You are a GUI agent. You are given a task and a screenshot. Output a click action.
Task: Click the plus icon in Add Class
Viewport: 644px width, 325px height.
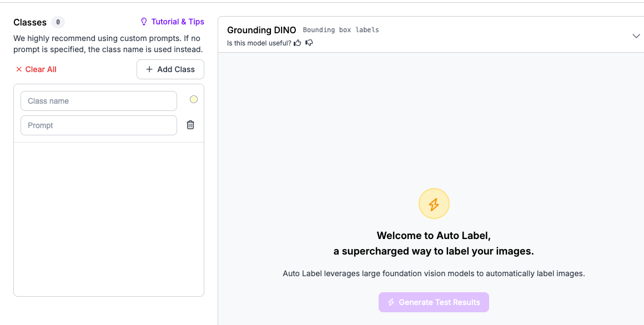pyautogui.click(x=149, y=69)
